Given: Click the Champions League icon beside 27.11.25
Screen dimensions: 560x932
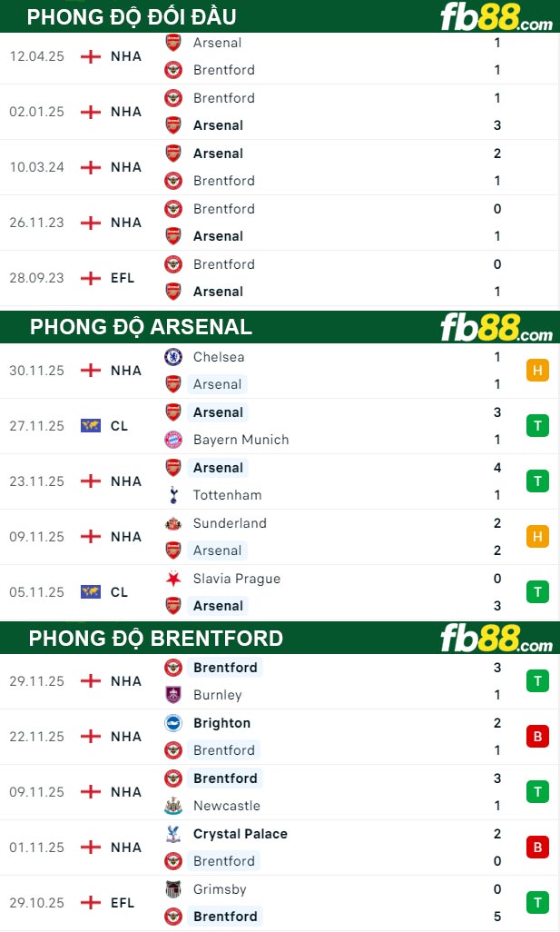Looking at the screenshot, I should (90, 426).
